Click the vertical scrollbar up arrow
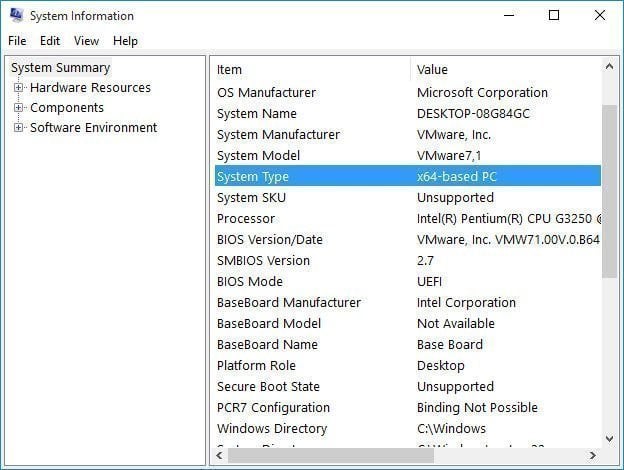Viewport: 624px width, 470px height. point(610,68)
